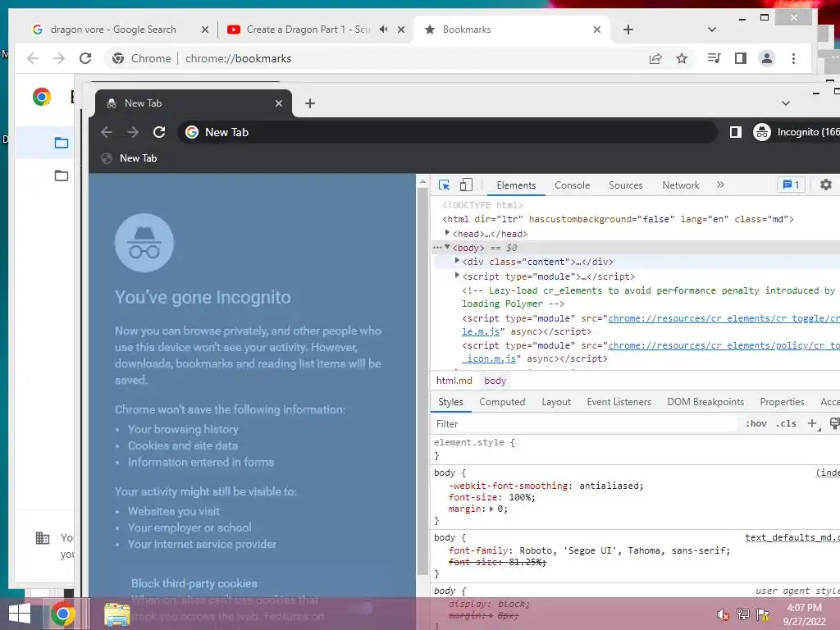The height and width of the screenshot is (630, 840).
Task: Close the incognito New Tab tab
Action: click(x=279, y=103)
